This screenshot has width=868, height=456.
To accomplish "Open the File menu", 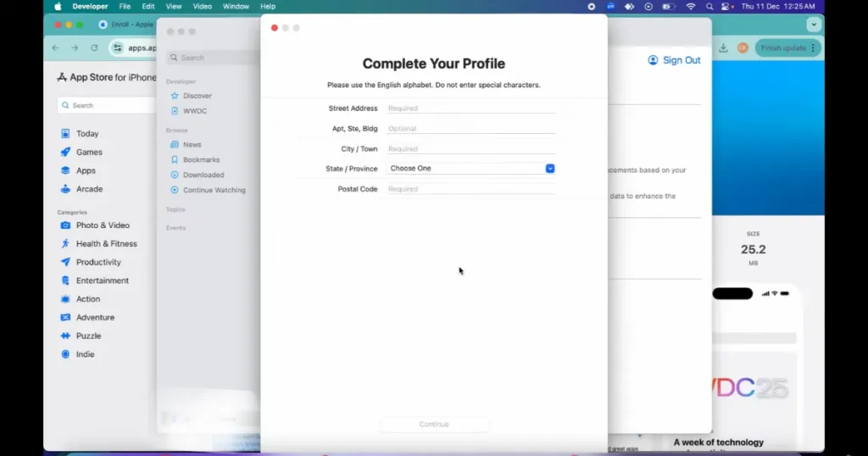I will coord(125,7).
